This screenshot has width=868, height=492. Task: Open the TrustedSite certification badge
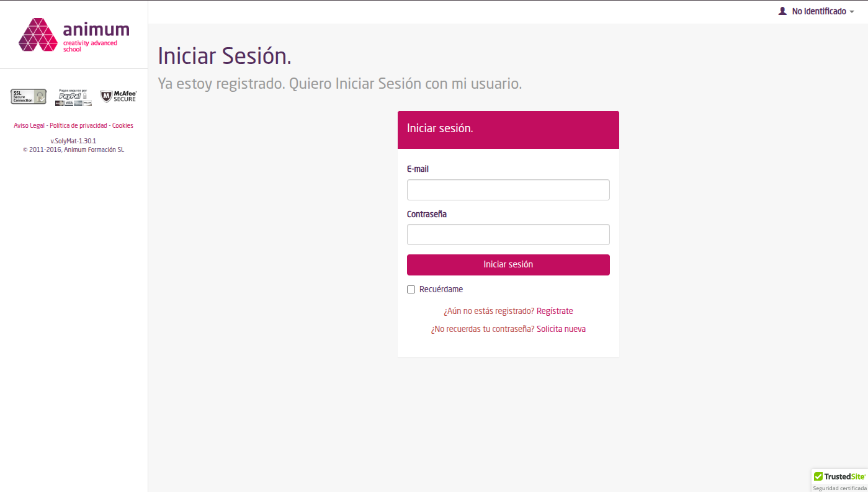(839, 480)
